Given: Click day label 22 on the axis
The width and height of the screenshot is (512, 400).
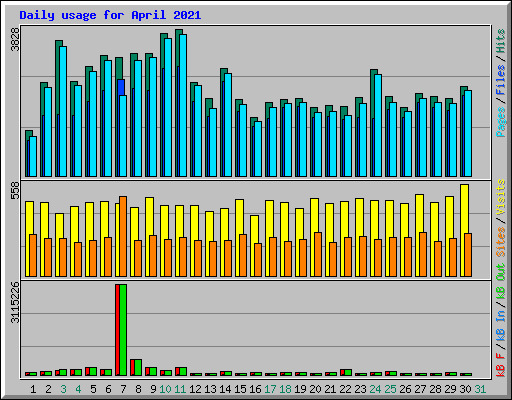Looking at the screenshot, I should pyautogui.click(x=345, y=389).
